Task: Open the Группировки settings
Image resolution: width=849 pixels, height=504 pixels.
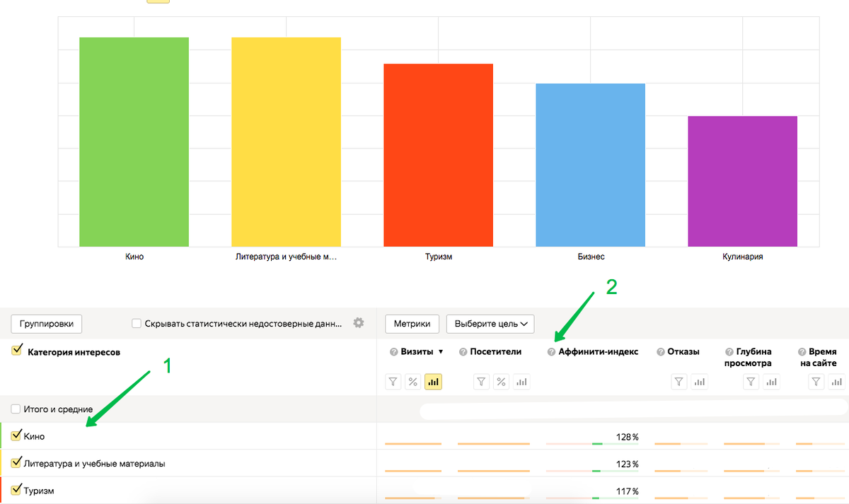Action: (x=47, y=324)
